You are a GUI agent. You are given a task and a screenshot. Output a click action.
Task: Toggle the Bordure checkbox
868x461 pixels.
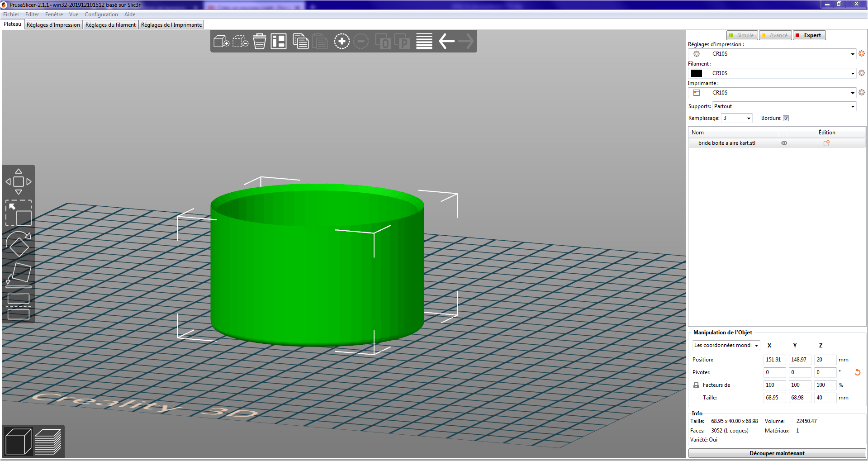click(x=786, y=119)
